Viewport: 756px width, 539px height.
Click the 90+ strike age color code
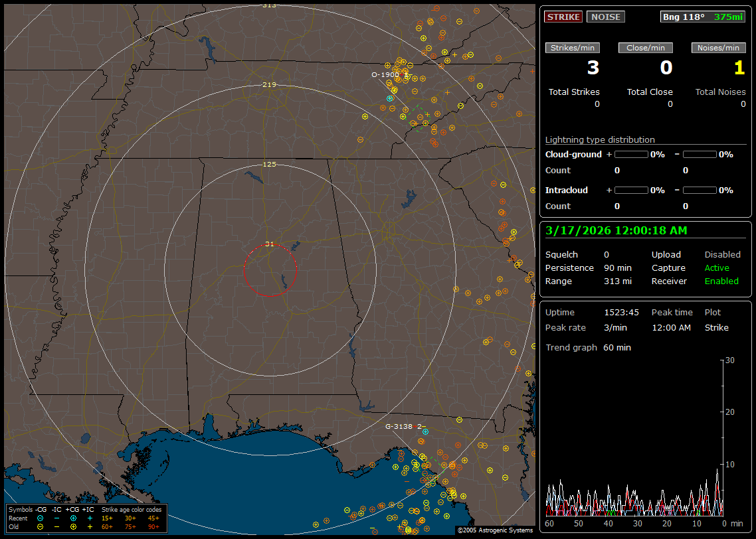pos(153,526)
